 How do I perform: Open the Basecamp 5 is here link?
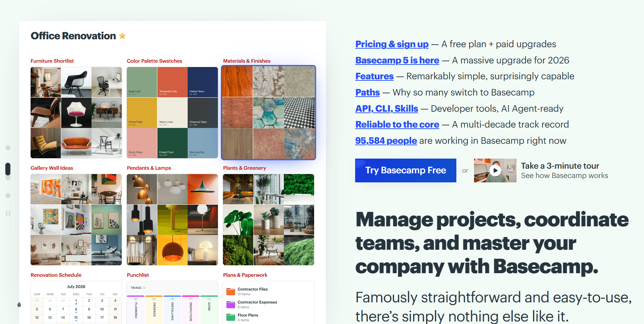point(397,60)
